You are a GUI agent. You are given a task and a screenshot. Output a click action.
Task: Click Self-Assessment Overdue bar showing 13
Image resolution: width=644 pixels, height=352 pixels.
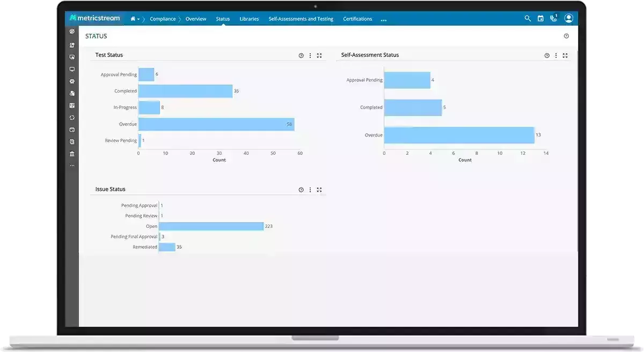[x=459, y=135]
